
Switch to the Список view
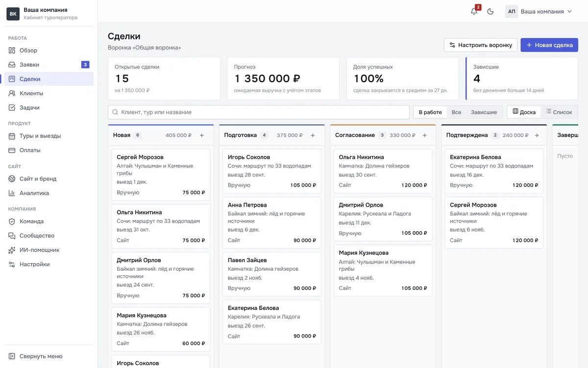point(559,112)
